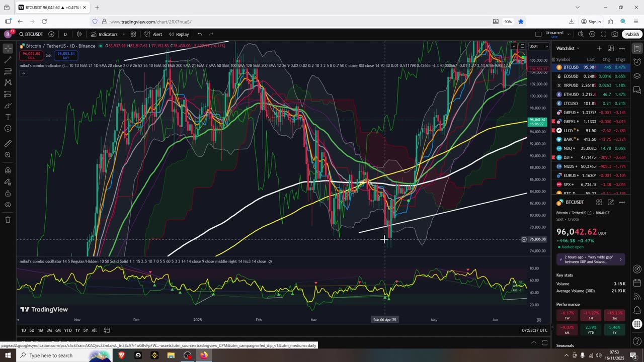
Task: Add symbol to watchlist
Action: pyautogui.click(x=599, y=48)
